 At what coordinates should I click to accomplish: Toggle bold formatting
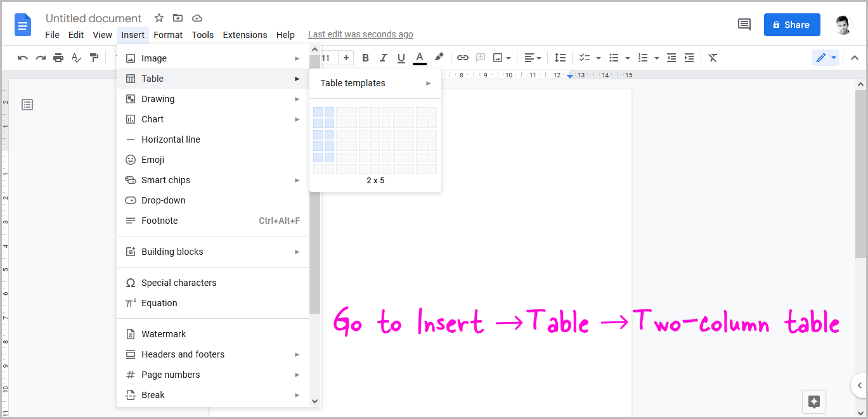(x=365, y=58)
